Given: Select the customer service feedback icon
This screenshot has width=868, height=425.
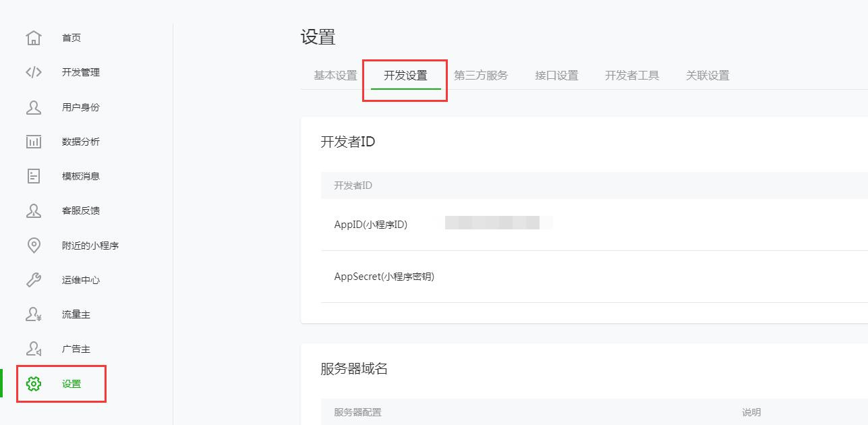Looking at the screenshot, I should [x=33, y=210].
